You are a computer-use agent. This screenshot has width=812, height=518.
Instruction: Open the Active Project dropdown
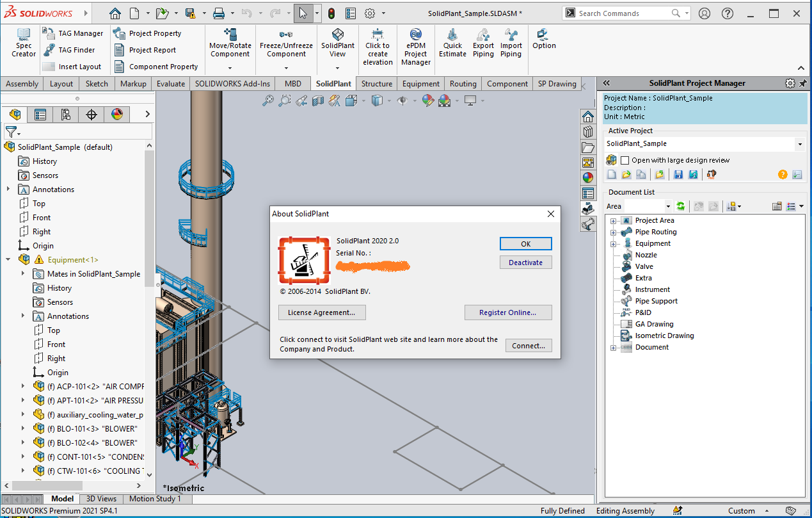click(x=799, y=144)
